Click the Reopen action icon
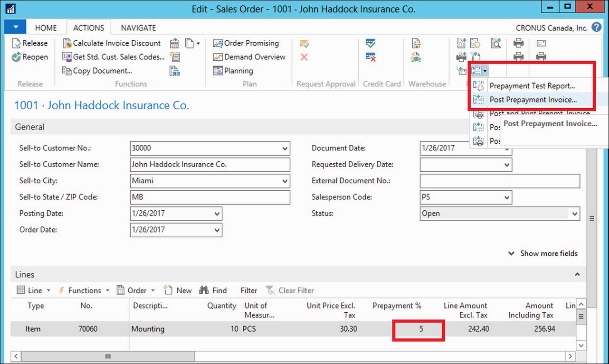 (17, 57)
